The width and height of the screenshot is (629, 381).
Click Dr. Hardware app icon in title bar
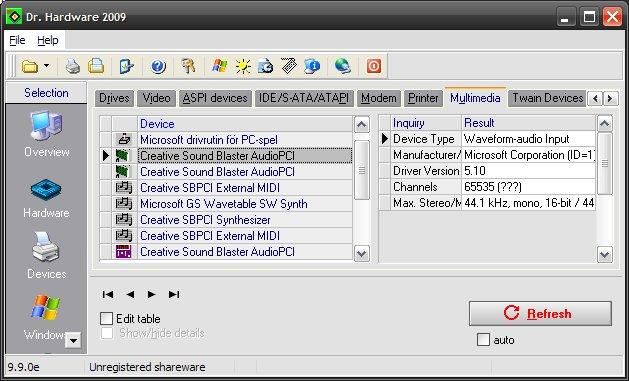click(x=14, y=17)
